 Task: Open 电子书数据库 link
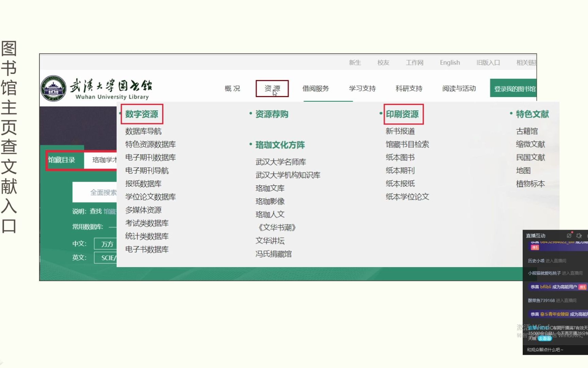tap(147, 249)
